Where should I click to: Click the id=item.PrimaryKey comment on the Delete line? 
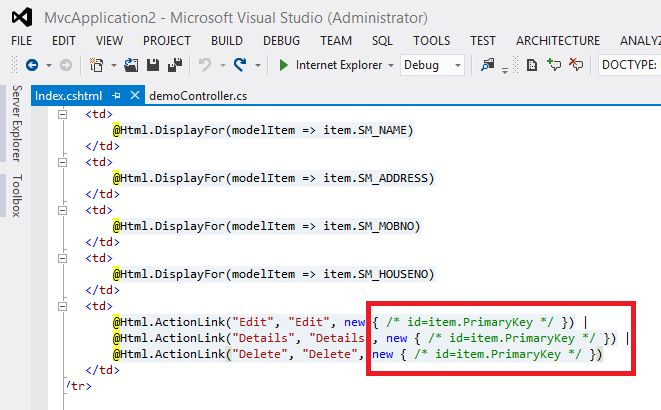click(x=498, y=354)
